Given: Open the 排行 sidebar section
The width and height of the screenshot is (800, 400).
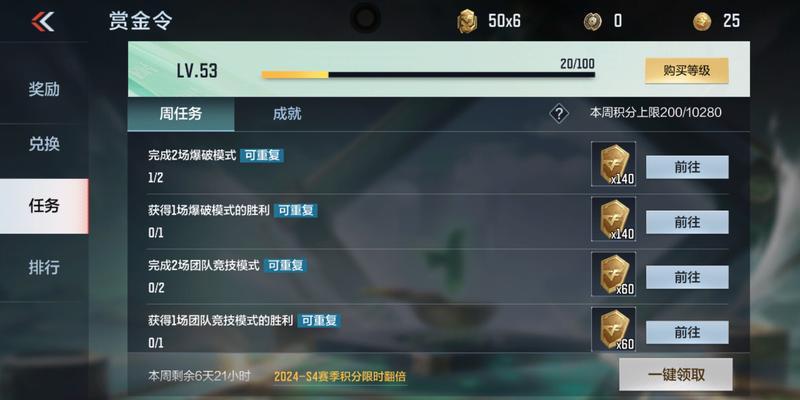Looking at the screenshot, I should (44, 267).
